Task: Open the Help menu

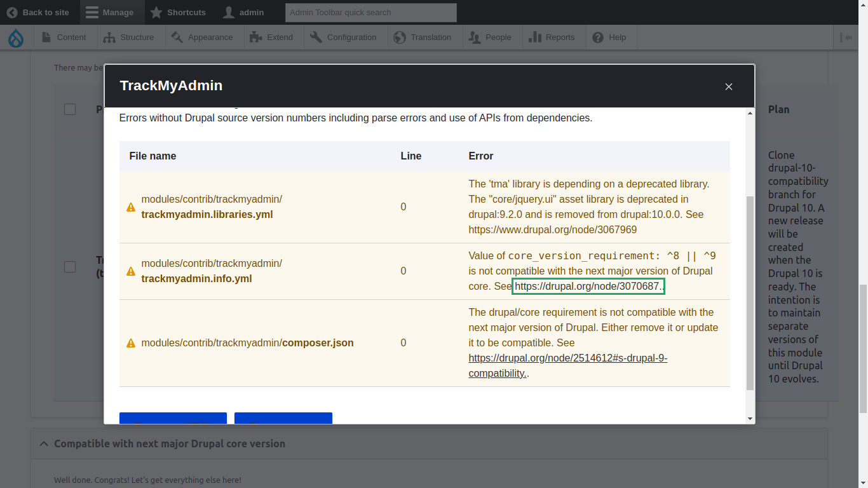Action: (x=609, y=37)
